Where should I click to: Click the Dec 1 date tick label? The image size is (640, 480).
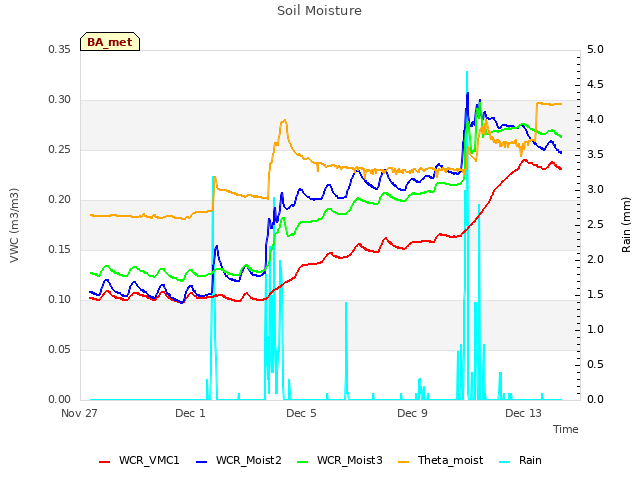click(x=190, y=413)
